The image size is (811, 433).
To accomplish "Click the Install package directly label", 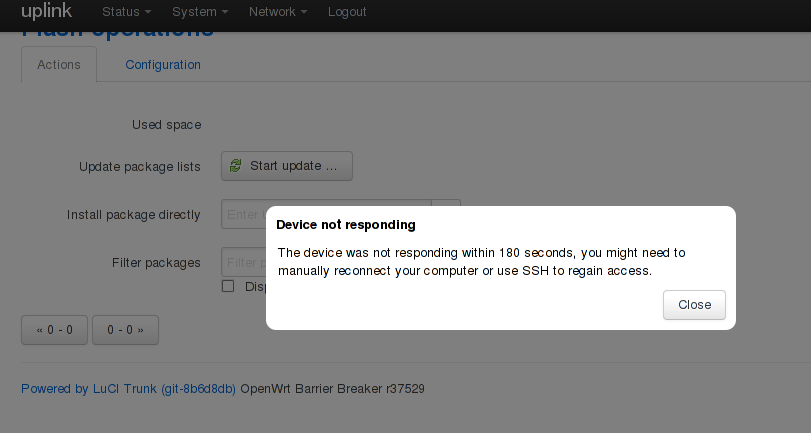I will (133, 215).
